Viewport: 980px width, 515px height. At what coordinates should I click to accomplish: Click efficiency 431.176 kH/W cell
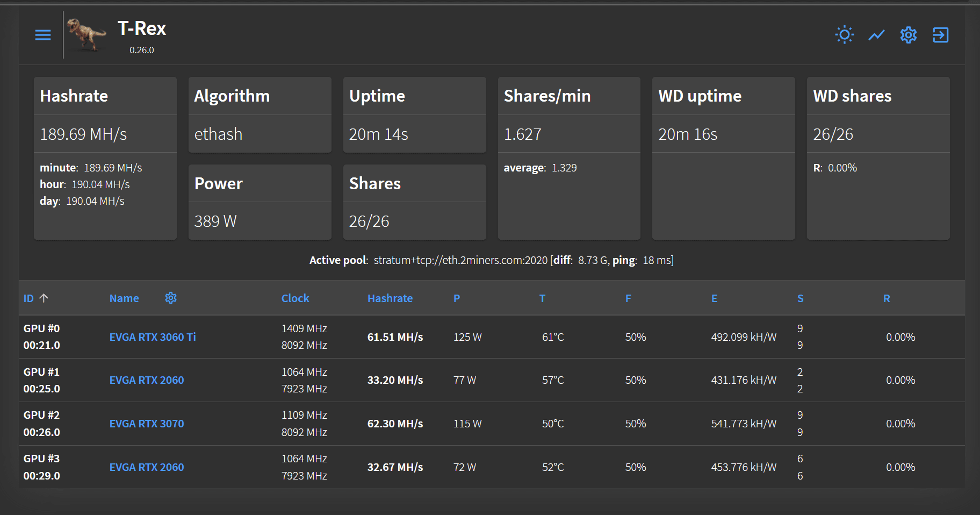click(744, 380)
